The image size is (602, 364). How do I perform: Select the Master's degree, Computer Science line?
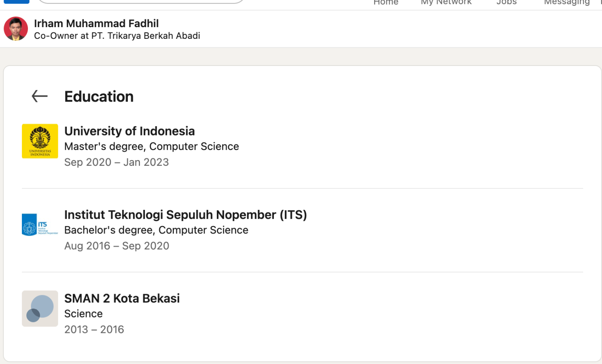pyautogui.click(x=152, y=146)
